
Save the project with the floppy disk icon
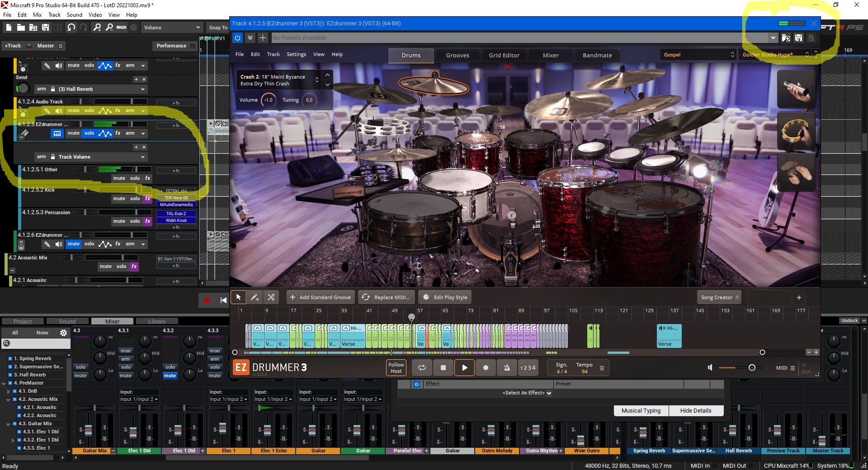(45, 28)
